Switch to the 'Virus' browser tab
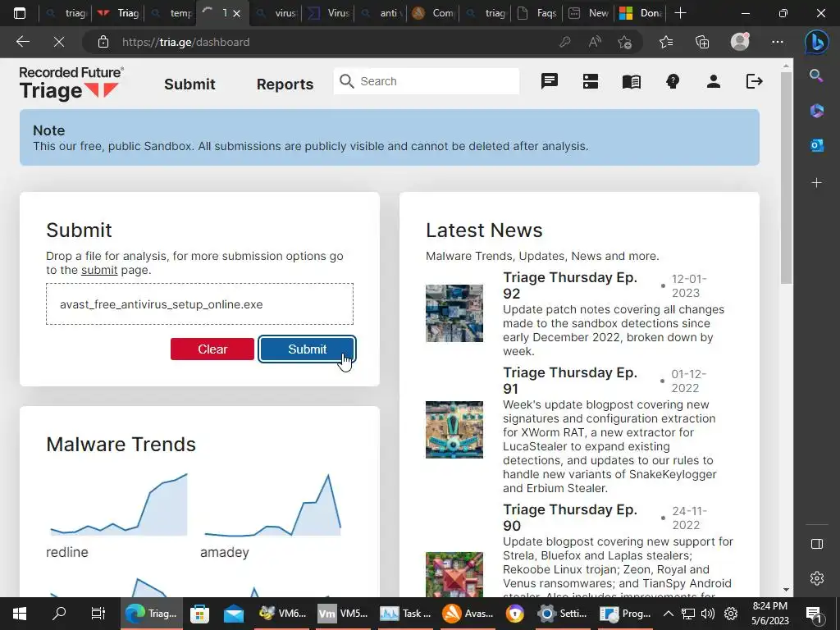The image size is (840, 630). click(x=329, y=13)
